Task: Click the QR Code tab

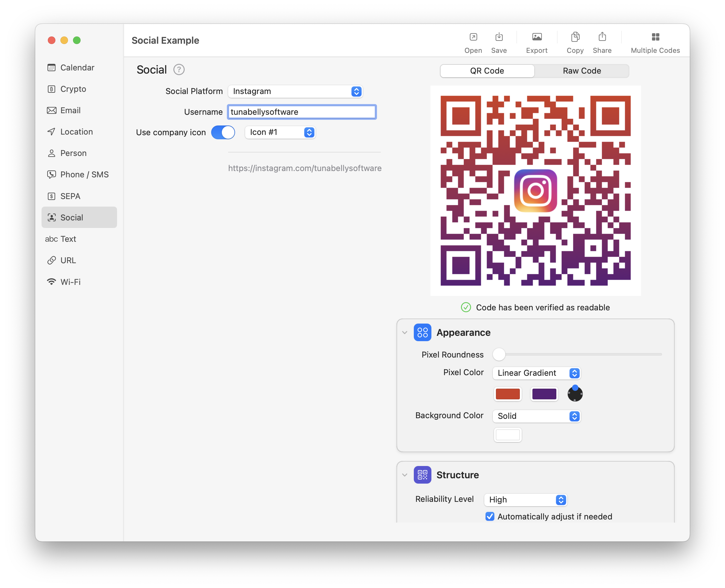Action: [x=487, y=71]
